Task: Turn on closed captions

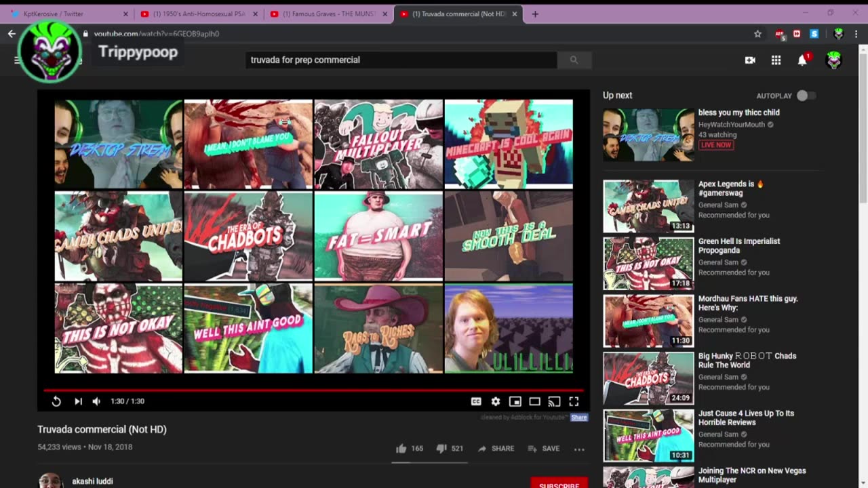Action: click(476, 401)
